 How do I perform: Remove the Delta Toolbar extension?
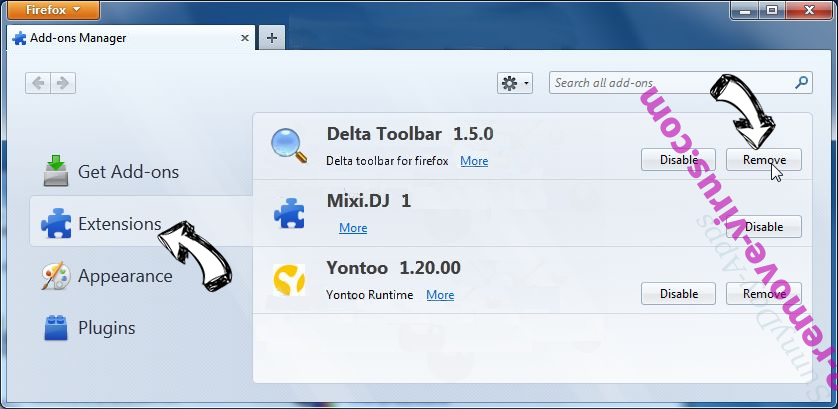coord(763,160)
